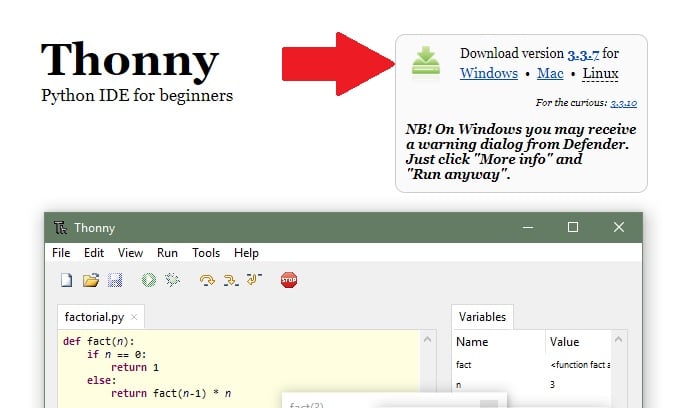
Task: Click the 'return fact(n-1) * n' line
Action: pos(171,393)
